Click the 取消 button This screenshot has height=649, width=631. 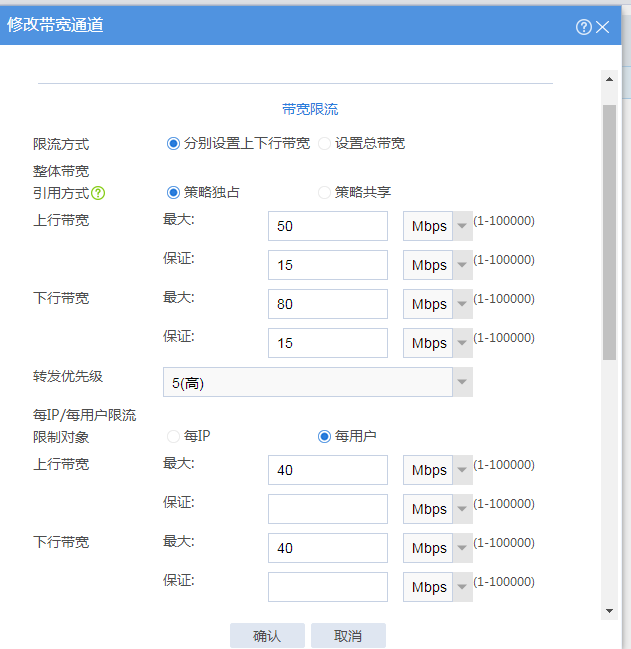point(348,635)
